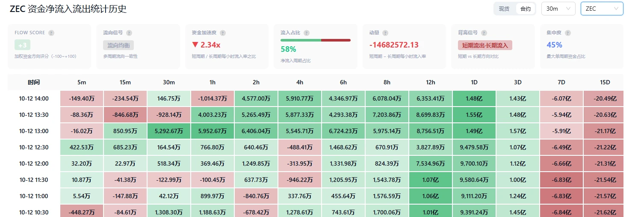
Task: Click the question mark next to 资金加速度
Action: [x=223, y=33]
